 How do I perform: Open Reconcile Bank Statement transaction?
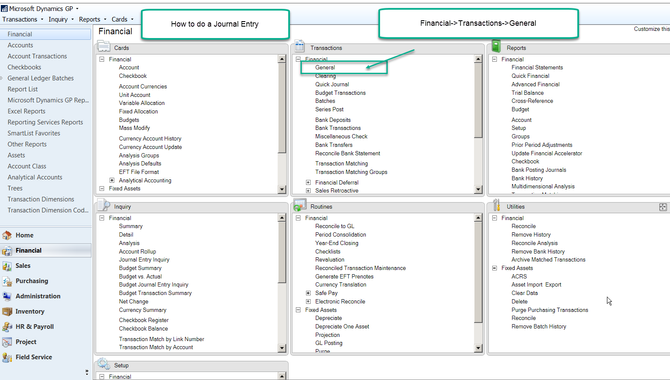pos(347,153)
